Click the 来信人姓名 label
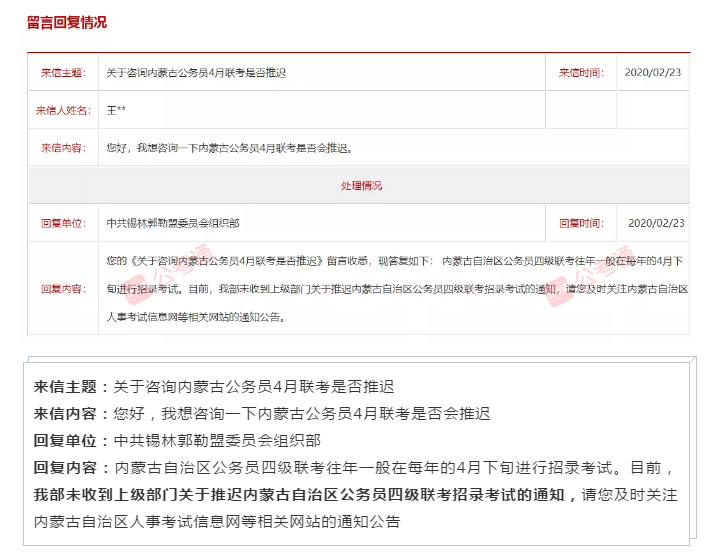714x555 pixels. tap(63, 110)
